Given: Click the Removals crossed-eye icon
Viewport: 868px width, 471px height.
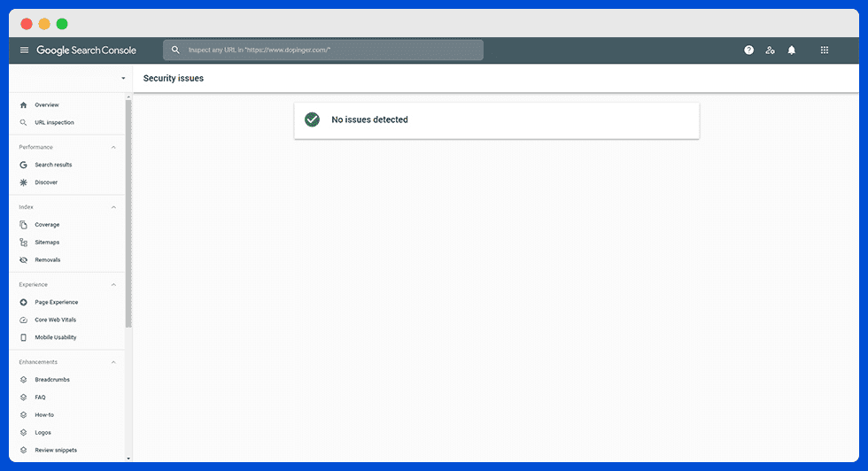Looking at the screenshot, I should tap(23, 259).
